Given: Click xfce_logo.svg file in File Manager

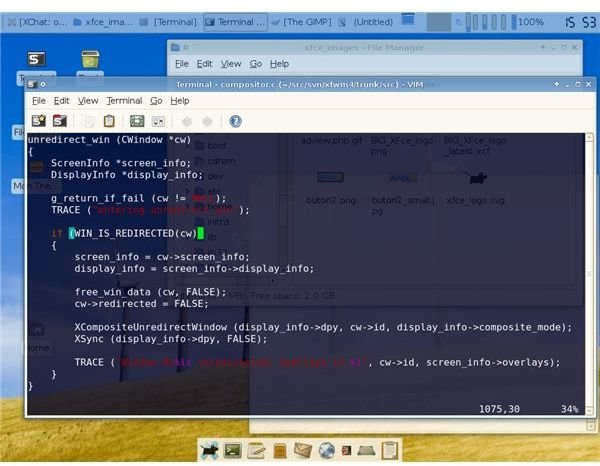Looking at the screenshot, I should (x=475, y=189).
